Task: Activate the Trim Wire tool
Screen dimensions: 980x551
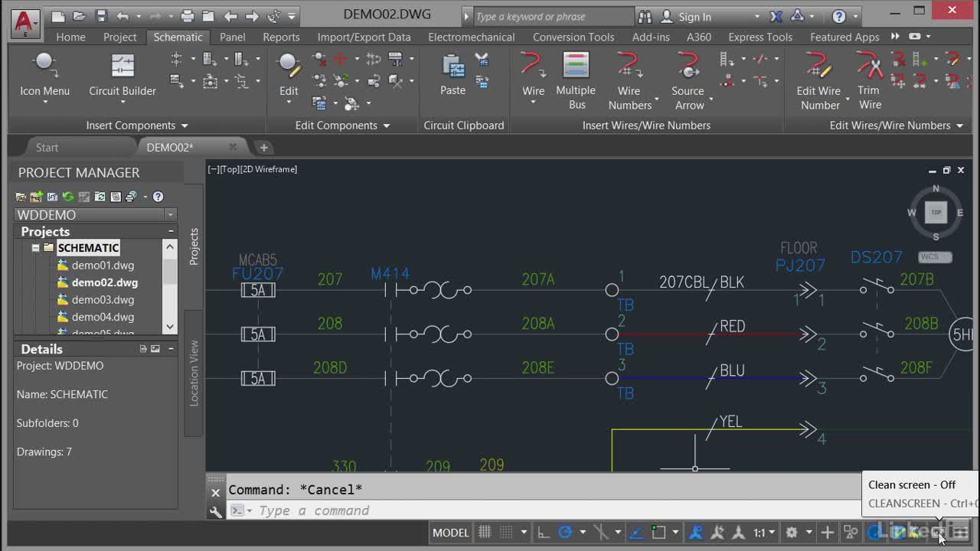Action: [x=870, y=80]
